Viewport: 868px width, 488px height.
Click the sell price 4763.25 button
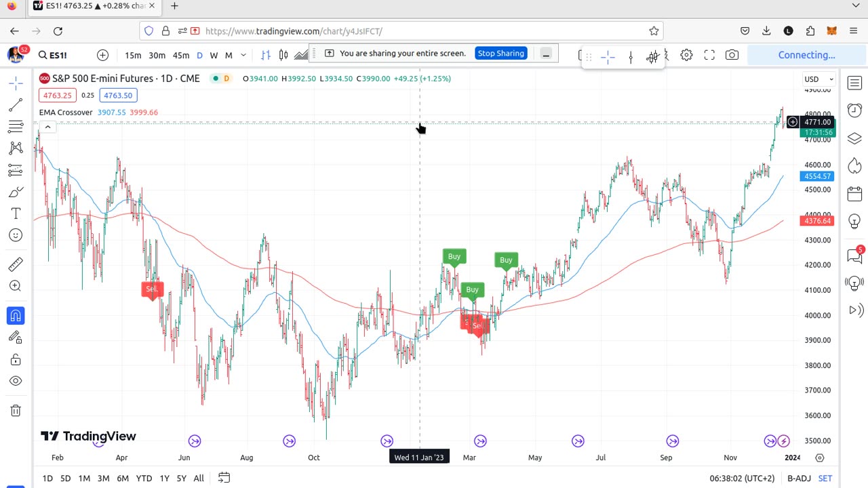[x=57, y=96]
